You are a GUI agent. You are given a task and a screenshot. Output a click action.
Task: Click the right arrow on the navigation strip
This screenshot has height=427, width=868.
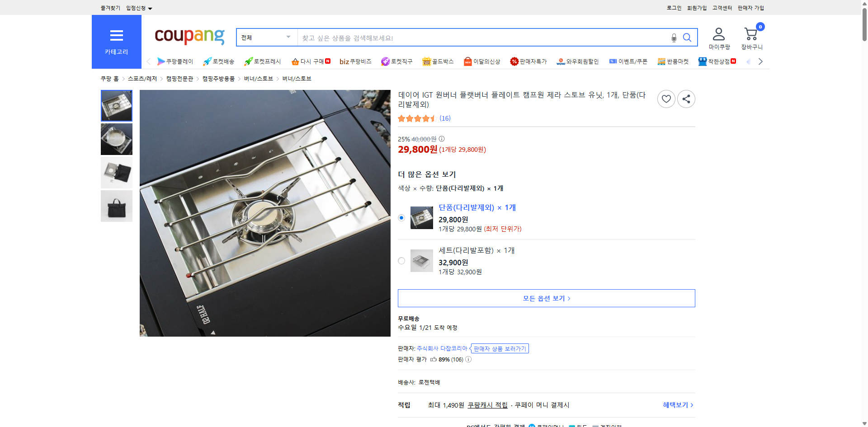760,61
